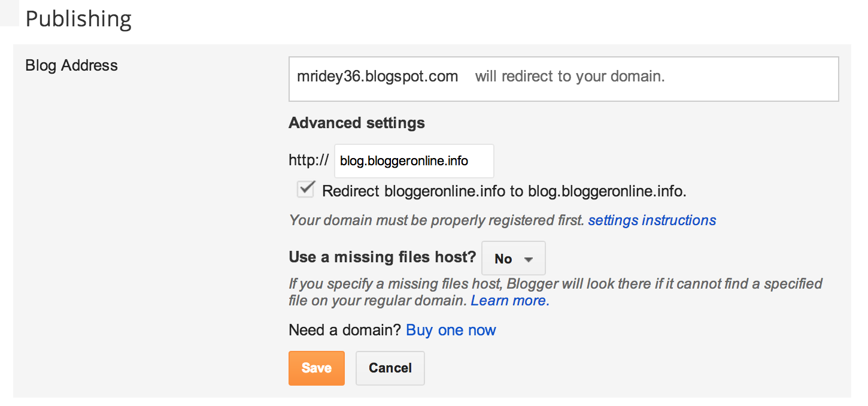Click inside the blog.bloggeronline.info field
This screenshot has width=868, height=406.
click(x=414, y=160)
